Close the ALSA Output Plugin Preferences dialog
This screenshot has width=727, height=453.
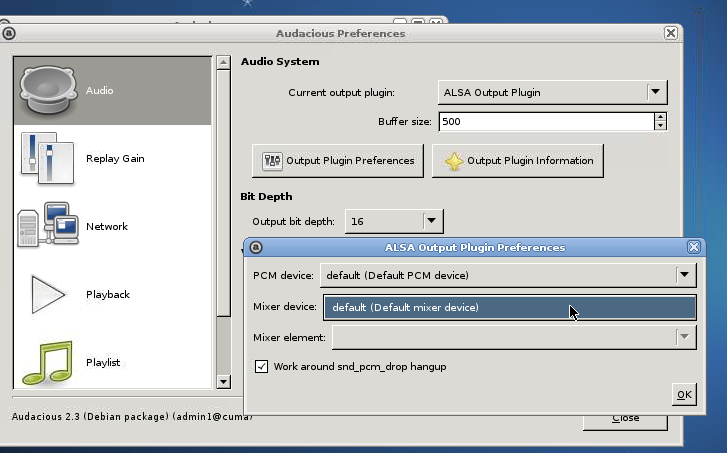tap(694, 247)
